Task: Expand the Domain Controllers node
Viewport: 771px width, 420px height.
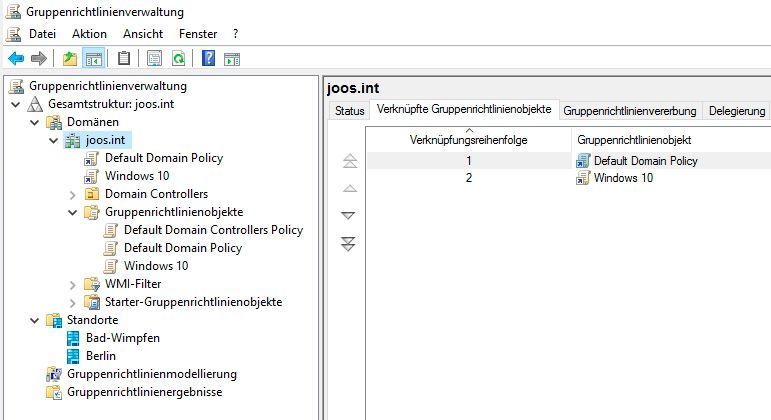Action: 73,195
